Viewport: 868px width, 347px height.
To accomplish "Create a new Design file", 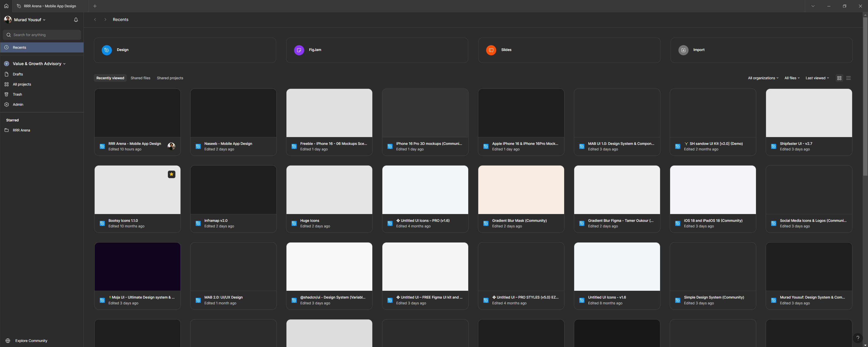I will coord(185,50).
